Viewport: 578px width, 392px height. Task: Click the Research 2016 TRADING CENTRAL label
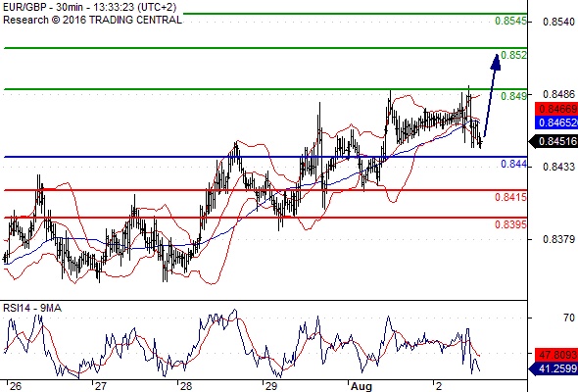pyautogui.click(x=92, y=20)
